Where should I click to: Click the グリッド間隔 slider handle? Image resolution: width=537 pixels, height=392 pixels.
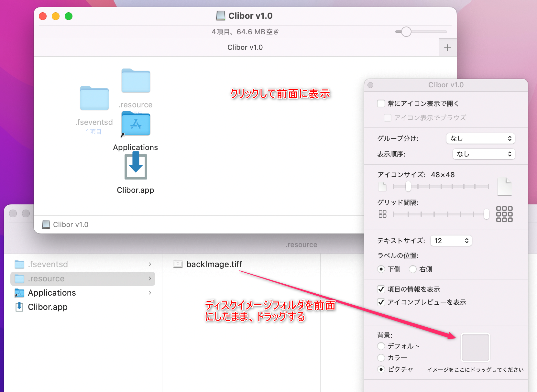[x=487, y=214]
